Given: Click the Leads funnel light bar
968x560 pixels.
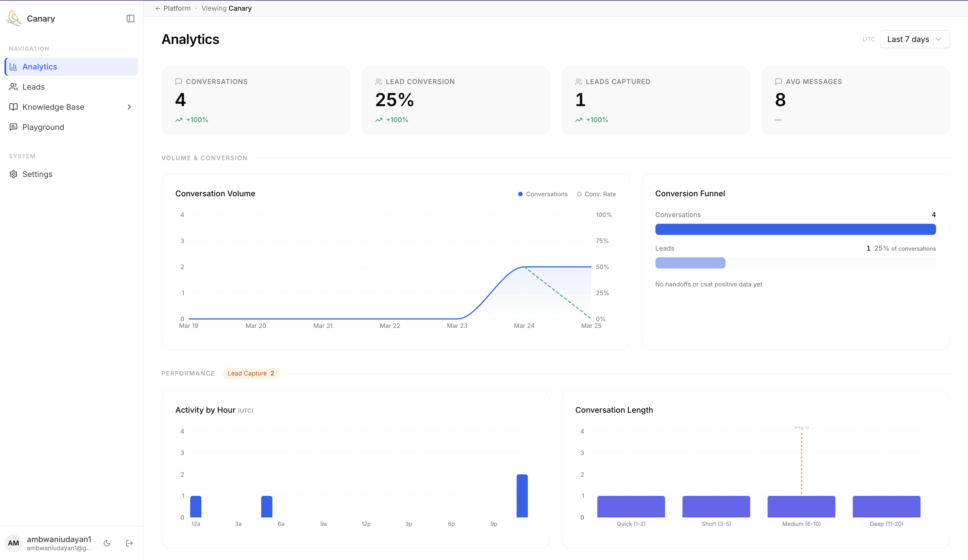Looking at the screenshot, I should pyautogui.click(x=690, y=263).
